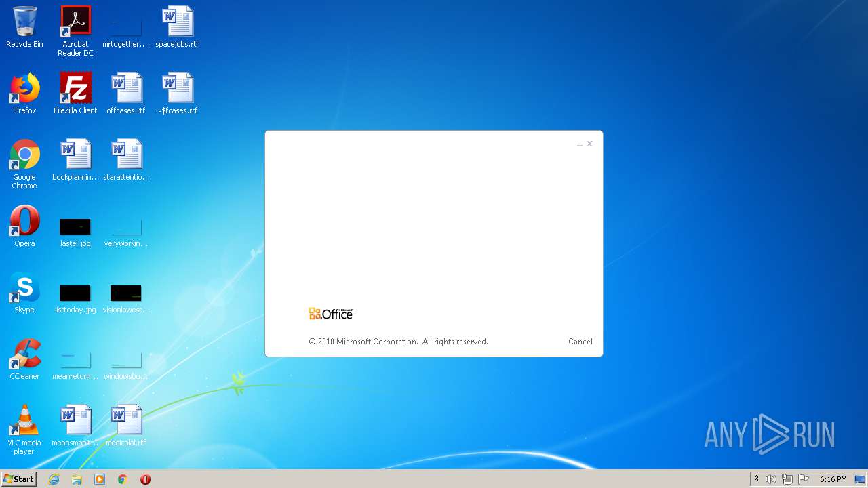The image size is (868, 488).
Task: Open Windows Explorer from taskbar
Action: (77, 479)
